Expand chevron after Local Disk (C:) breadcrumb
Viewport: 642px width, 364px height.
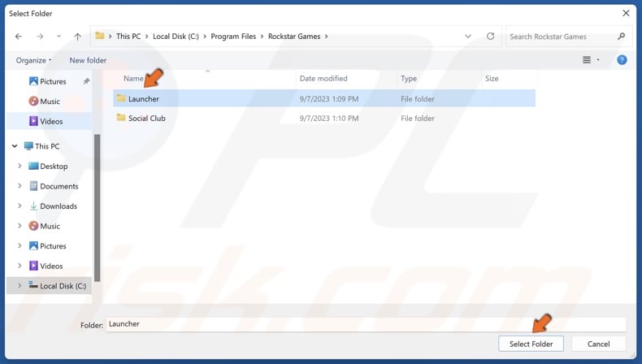point(205,37)
